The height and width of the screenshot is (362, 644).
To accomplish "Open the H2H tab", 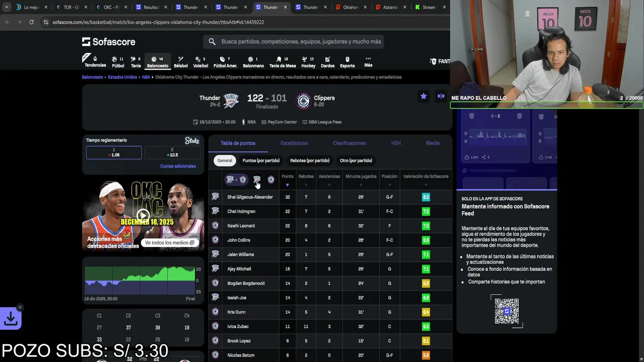I will point(396,143).
